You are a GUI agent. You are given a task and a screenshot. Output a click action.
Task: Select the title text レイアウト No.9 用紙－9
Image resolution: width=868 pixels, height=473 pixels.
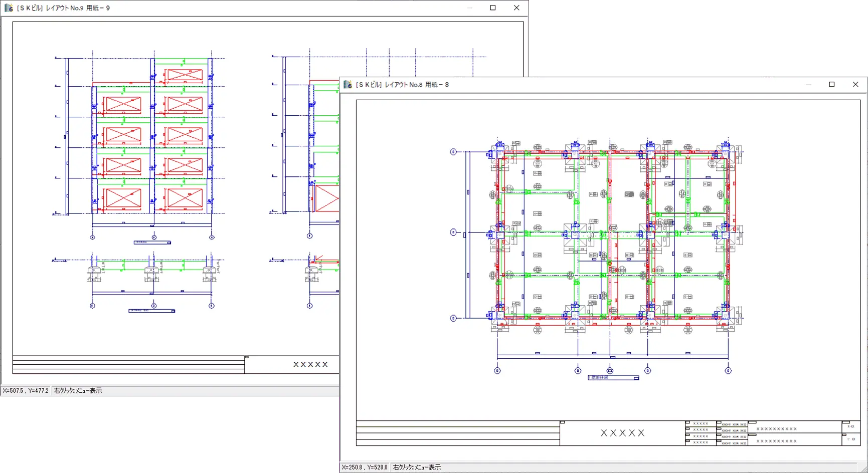[x=78, y=8]
